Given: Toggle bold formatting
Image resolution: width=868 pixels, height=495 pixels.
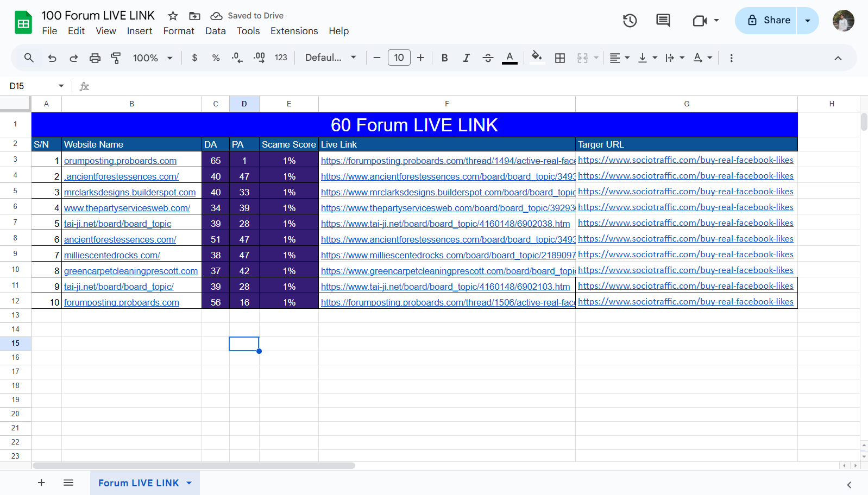Looking at the screenshot, I should click(444, 58).
